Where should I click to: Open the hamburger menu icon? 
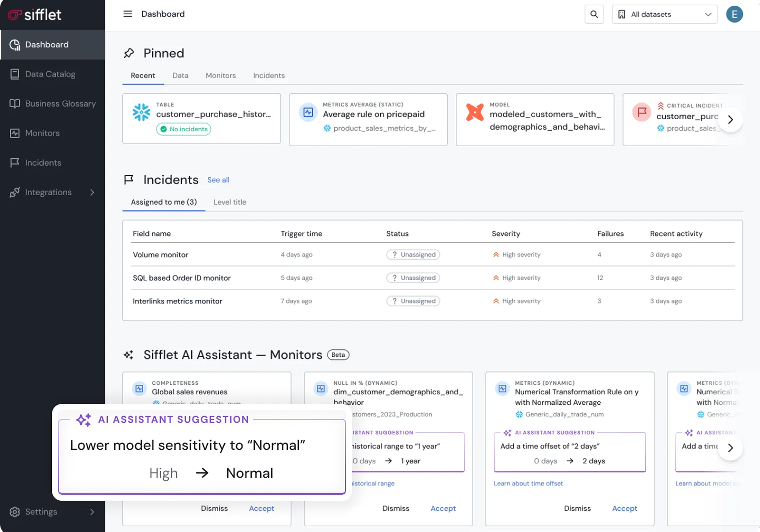[127, 14]
